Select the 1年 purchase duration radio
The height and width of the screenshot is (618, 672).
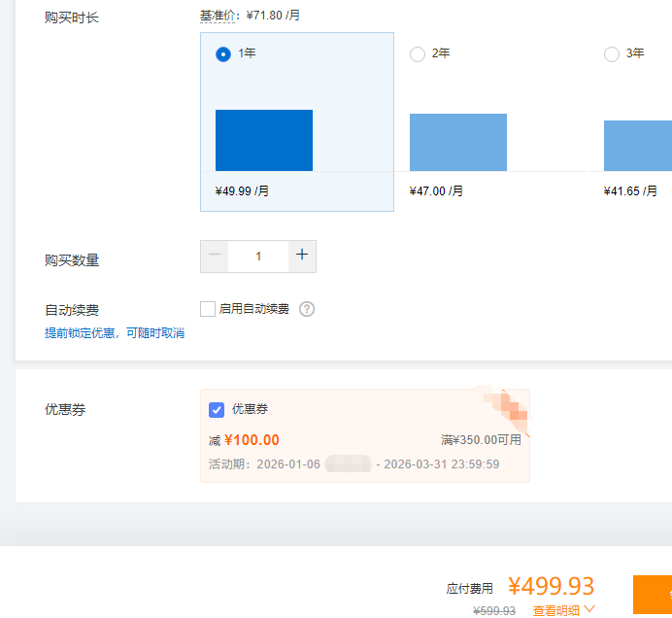tap(223, 54)
